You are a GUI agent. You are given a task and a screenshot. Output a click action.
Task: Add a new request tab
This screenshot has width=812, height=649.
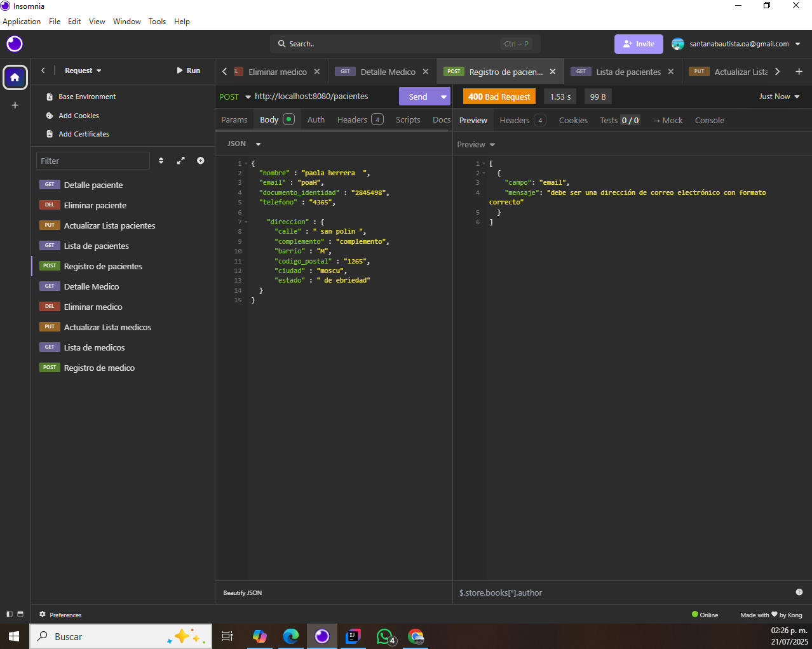click(x=799, y=72)
